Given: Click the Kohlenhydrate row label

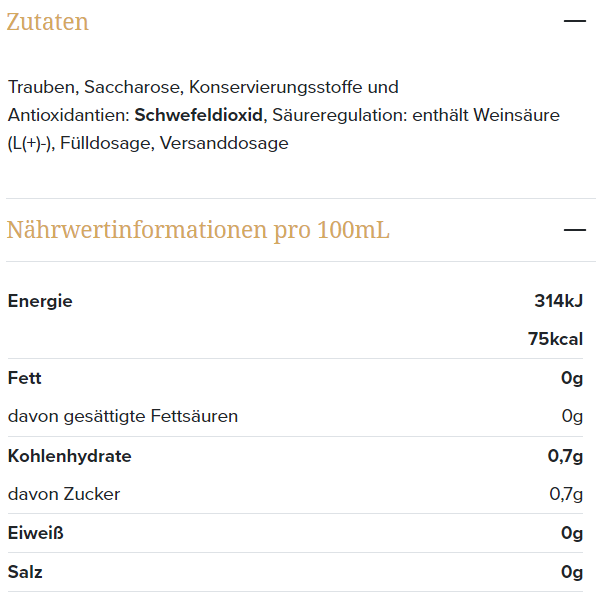Looking at the screenshot, I should click(70, 456).
